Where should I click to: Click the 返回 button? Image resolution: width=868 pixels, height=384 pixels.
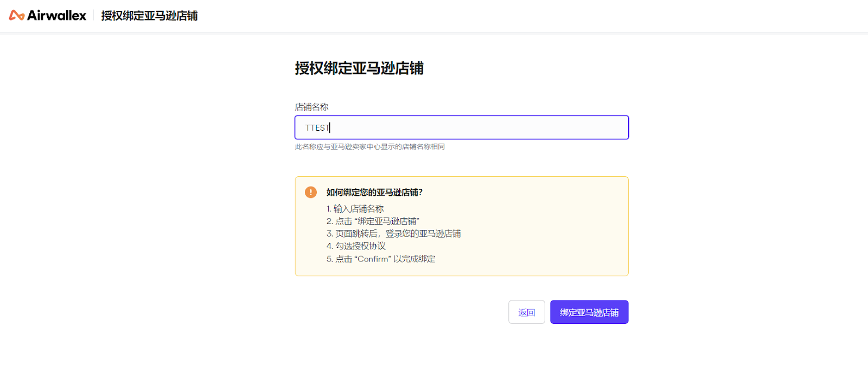tap(527, 312)
